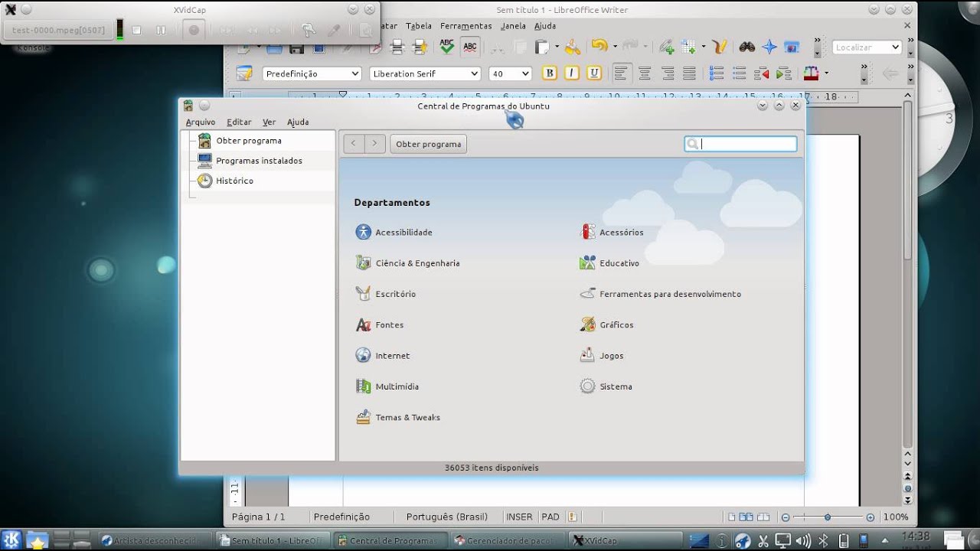Toggle Bold in Writer toolbar
Viewport: 980px width, 551px height.
(549, 73)
